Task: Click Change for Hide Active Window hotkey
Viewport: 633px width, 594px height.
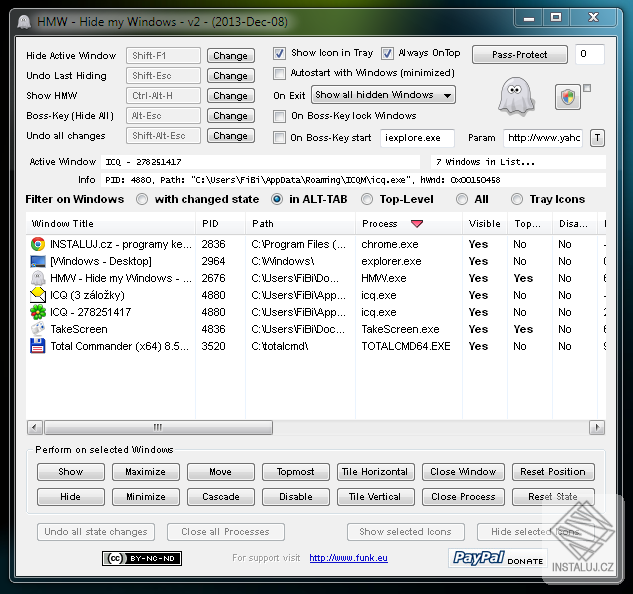Action: tap(231, 56)
